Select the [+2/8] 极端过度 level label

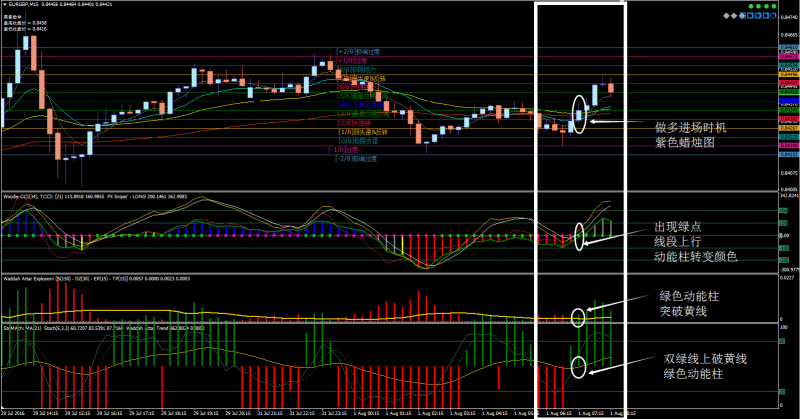358,51
